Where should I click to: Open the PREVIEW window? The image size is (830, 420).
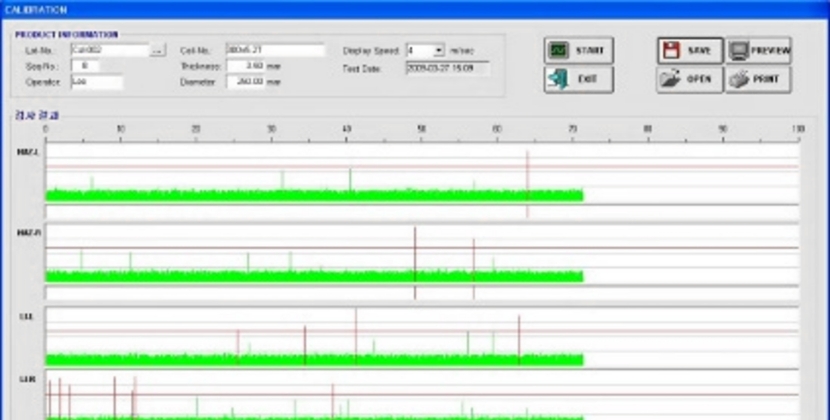point(759,51)
